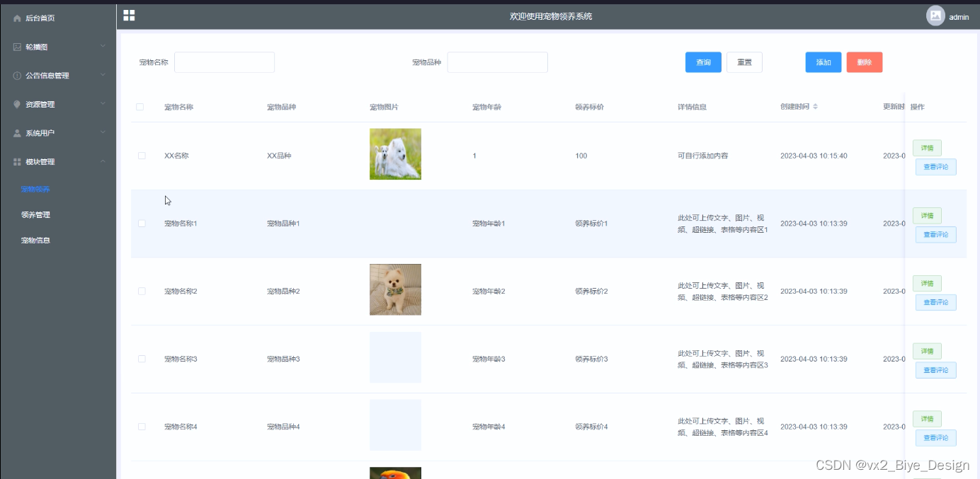Click the info icon beside 公告信息管理
The image size is (980, 479).
(17, 76)
